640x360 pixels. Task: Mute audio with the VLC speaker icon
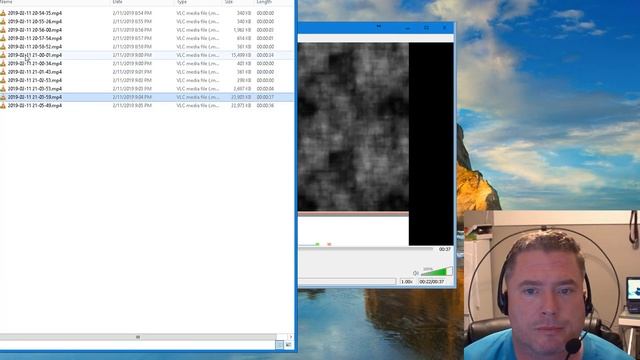tap(416, 273)
